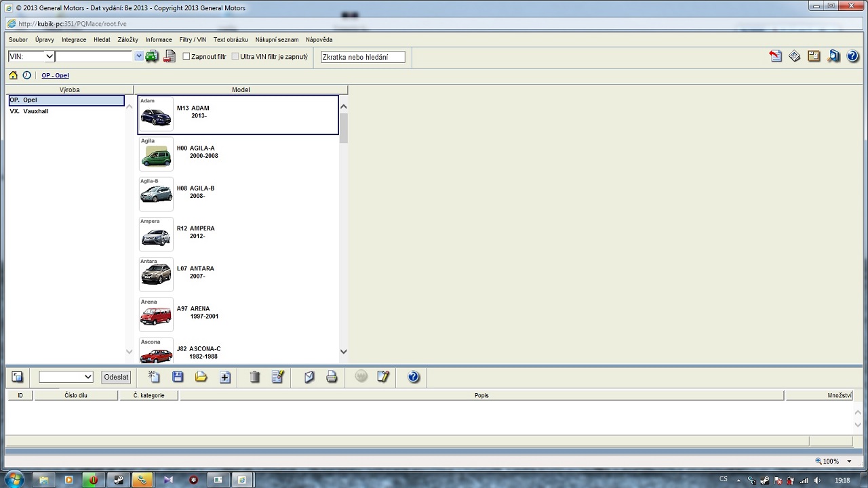Expand the VIN input history dropdown arrow
Viewport: 868px width, 488px height.
[139, 57]
